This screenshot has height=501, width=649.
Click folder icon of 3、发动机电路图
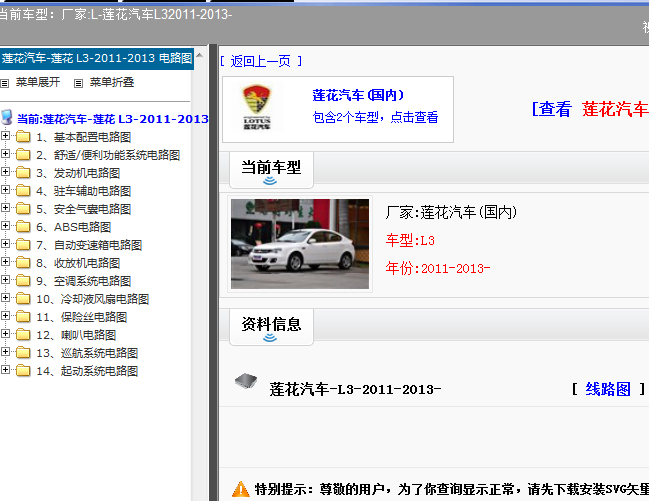tap(23, 172)
